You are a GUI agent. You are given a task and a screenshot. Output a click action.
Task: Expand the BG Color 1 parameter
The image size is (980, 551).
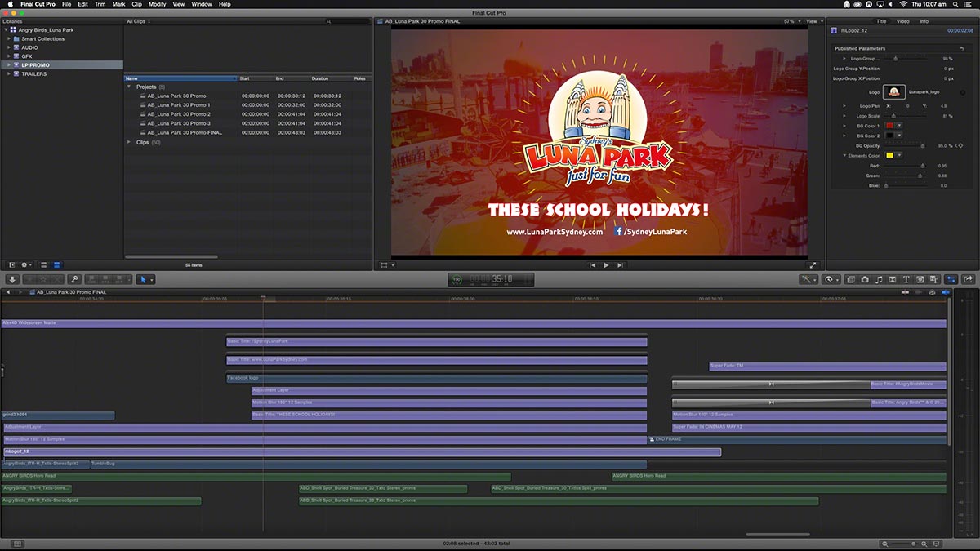(844, 126)
